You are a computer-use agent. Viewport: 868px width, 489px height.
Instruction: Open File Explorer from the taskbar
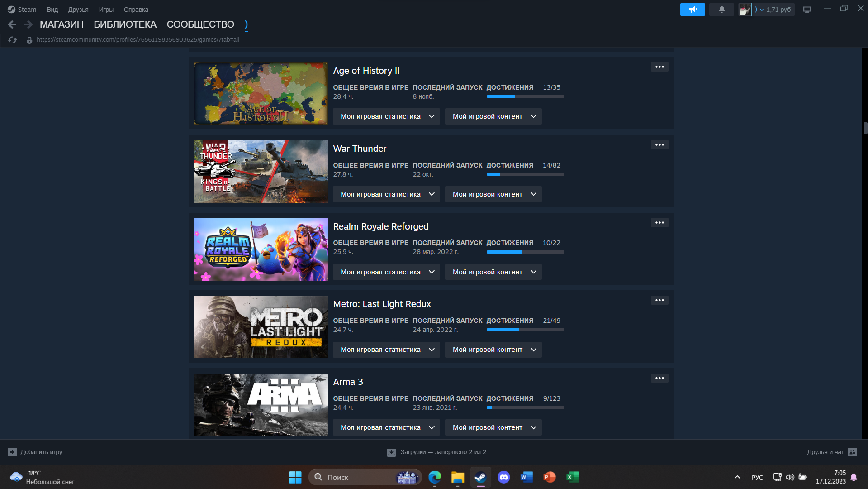point(458,477)
